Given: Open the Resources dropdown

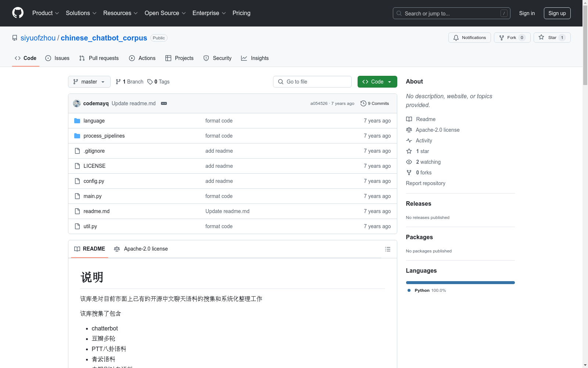Looking at the screenshot, I should pos(121,13).
